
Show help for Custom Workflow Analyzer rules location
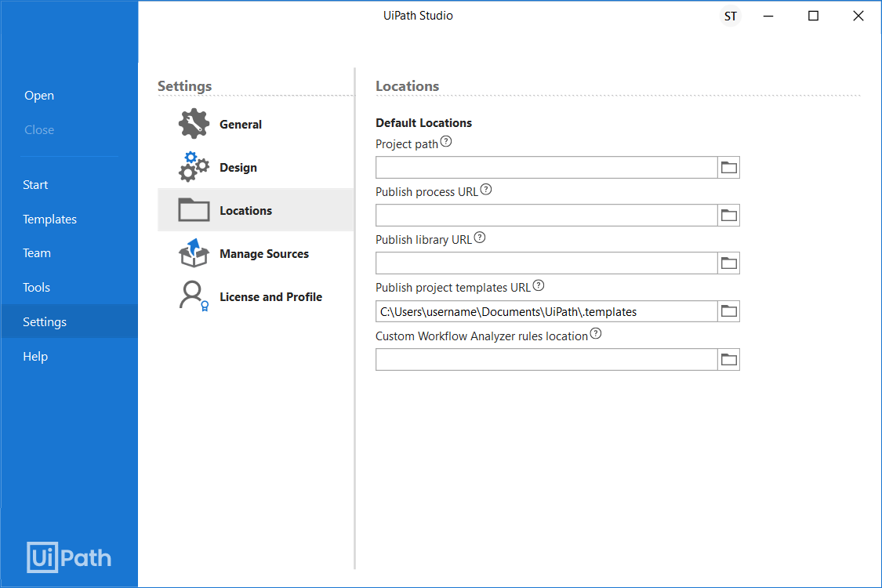596,334
